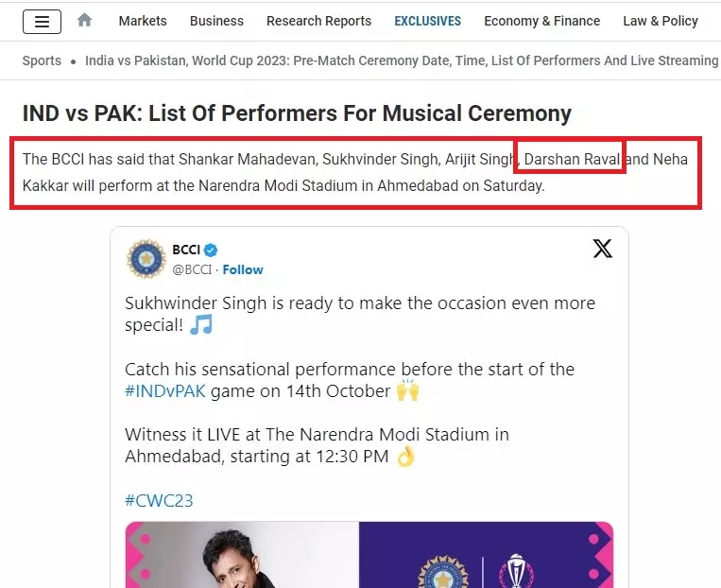Viewport: 721px width, 588px height.
Task: Follow the BCCI account
Action: point(243,269)
